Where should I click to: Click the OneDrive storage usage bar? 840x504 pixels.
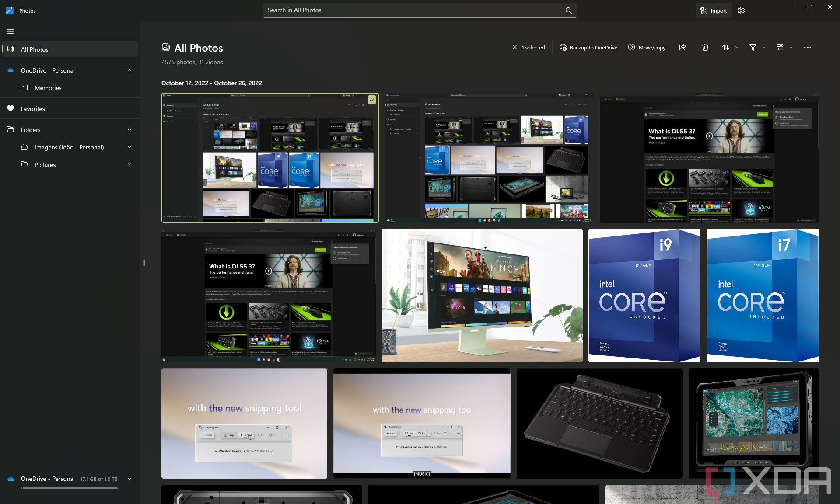(69, 488)
